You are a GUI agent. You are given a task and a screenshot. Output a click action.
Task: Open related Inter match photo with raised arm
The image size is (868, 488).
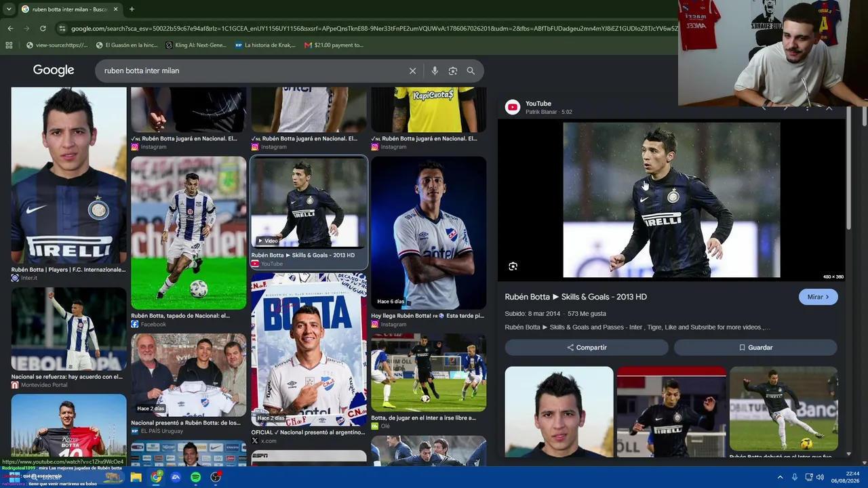pyautogui.click(x=671, y=411)
